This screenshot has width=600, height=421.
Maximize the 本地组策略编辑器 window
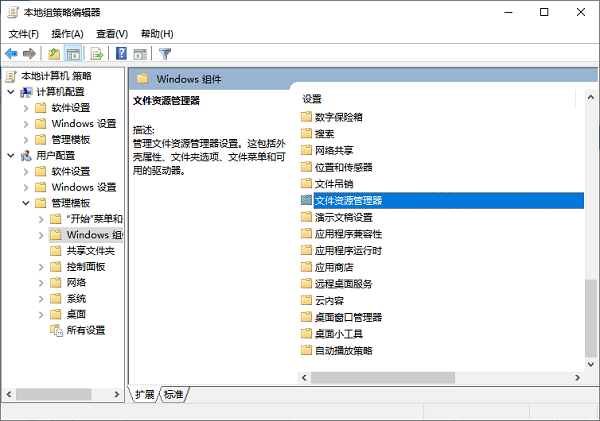tap(544, 12)
